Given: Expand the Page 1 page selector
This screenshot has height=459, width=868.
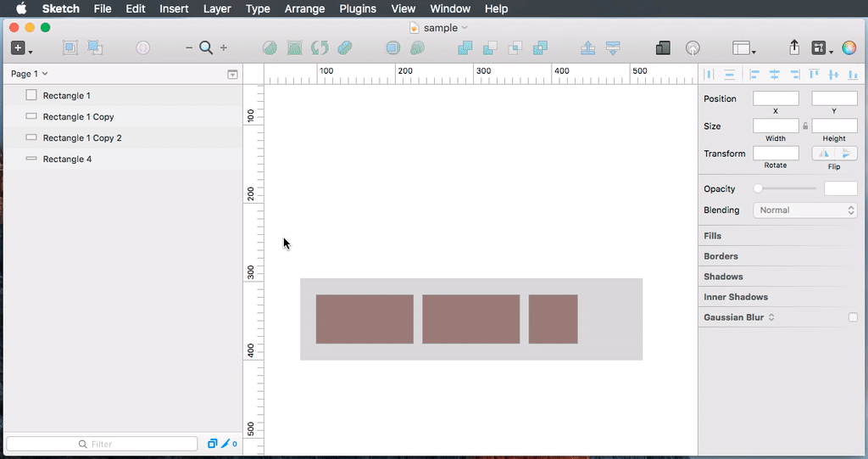Looking at the screenshot, I should tap(30, 75).
